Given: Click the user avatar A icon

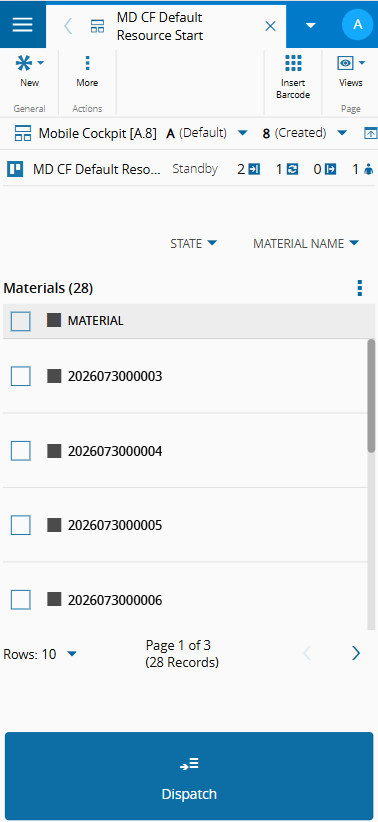Looking at the screenshot, I should 358,25.
